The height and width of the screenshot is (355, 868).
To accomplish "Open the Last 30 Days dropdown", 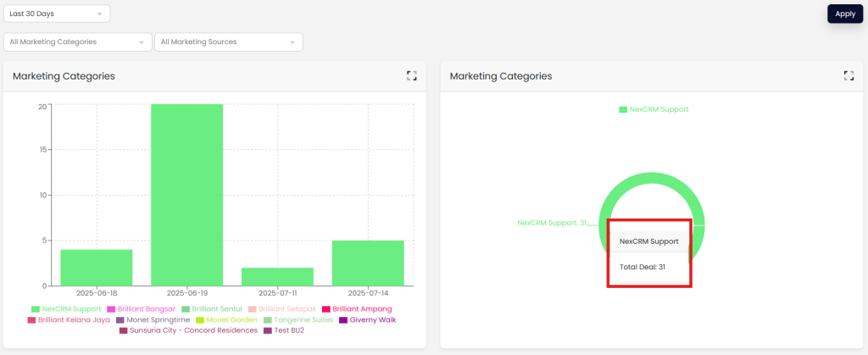I will [x=57, y=14].
